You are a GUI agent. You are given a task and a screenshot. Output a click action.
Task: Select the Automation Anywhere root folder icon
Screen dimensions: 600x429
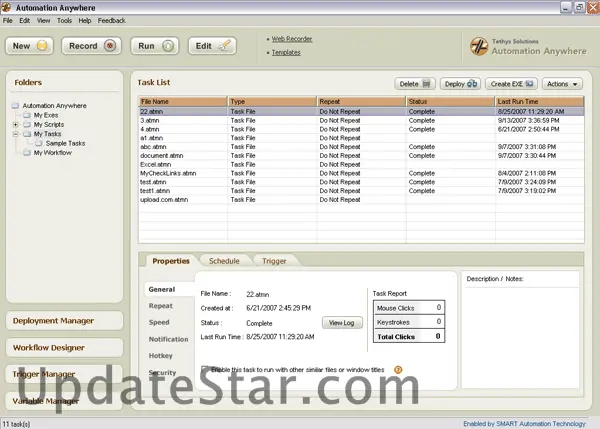click(15, 105)
